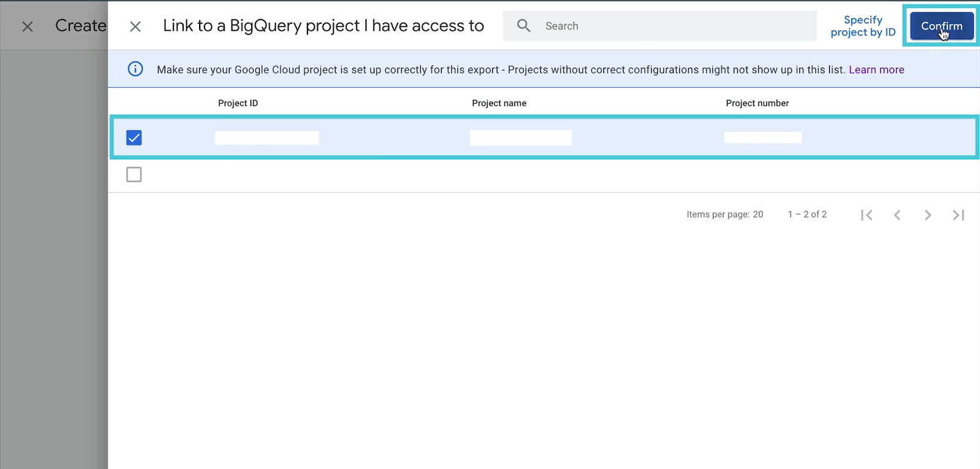The image size is (980, 469).
Task: Open the Learn more link
Action: [x=876, y=69]
